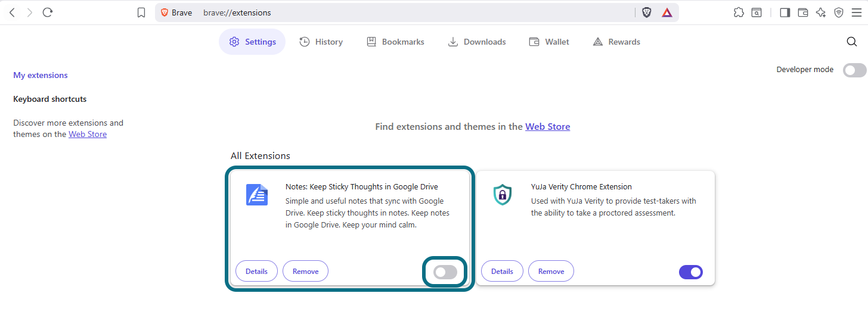Search extensions with the magnifier icon
Screen dimensions: 868x318
point(852,42)
